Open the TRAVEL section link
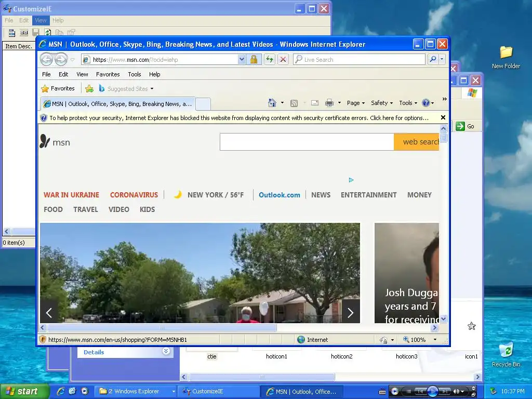 click(86, 210)
